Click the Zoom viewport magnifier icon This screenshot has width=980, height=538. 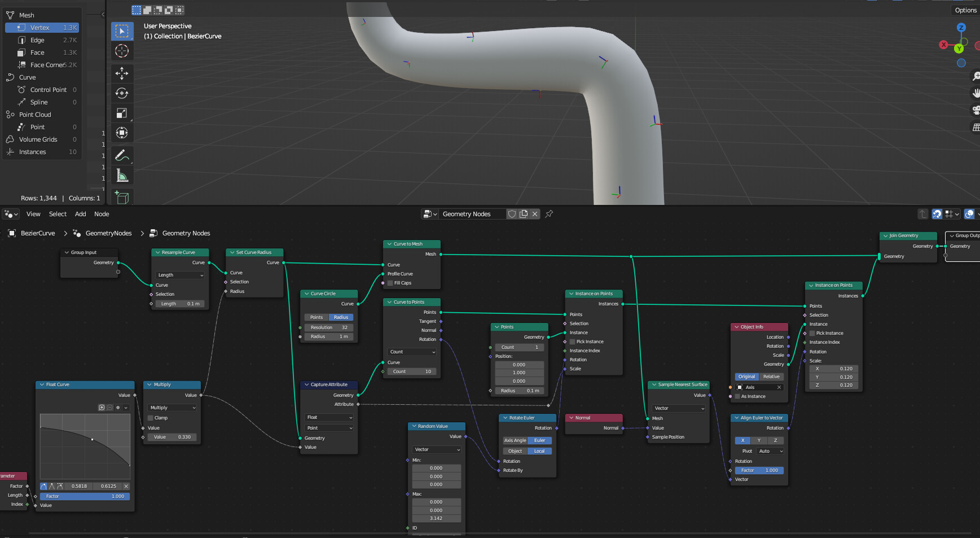click(x=975, y=76)
